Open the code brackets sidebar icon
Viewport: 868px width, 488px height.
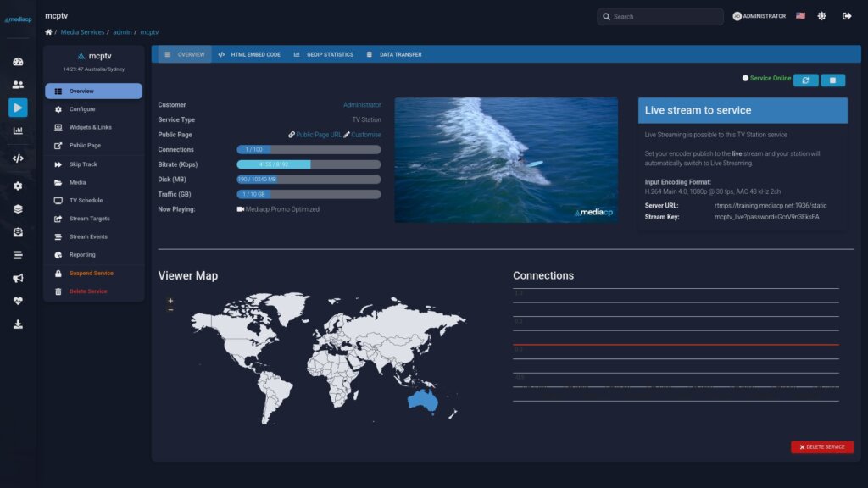pos(18,158)
